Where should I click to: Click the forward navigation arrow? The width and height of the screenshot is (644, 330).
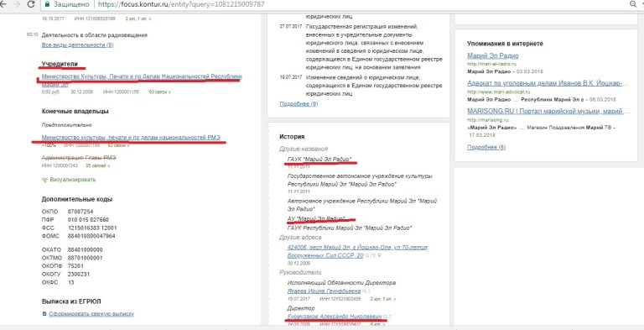click(17, 4)
